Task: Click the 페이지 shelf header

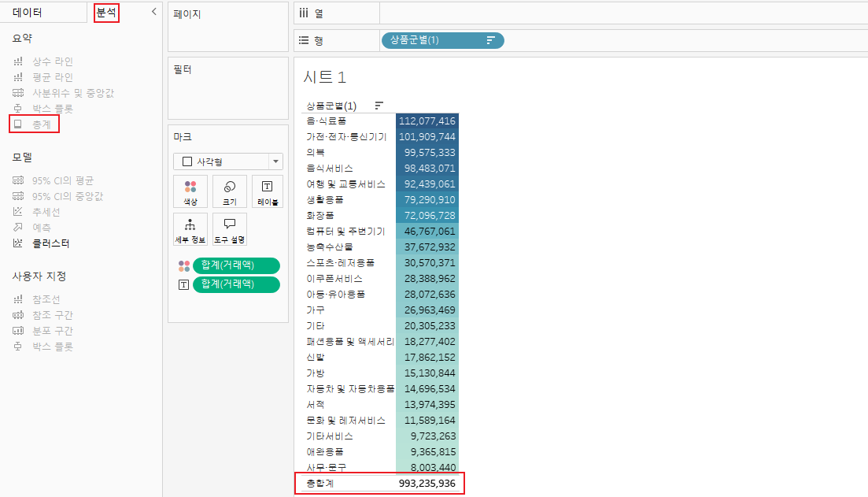Action: coord(187,14)
